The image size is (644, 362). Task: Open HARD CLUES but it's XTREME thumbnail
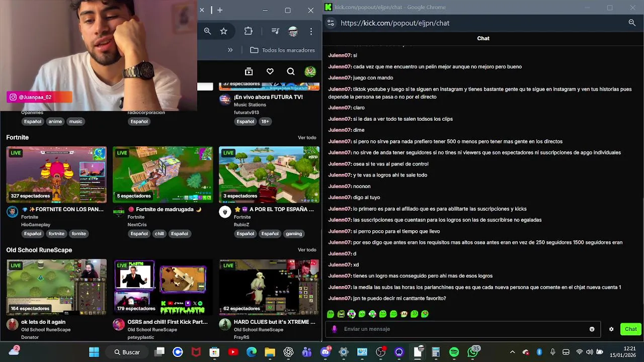coord(269,287)
